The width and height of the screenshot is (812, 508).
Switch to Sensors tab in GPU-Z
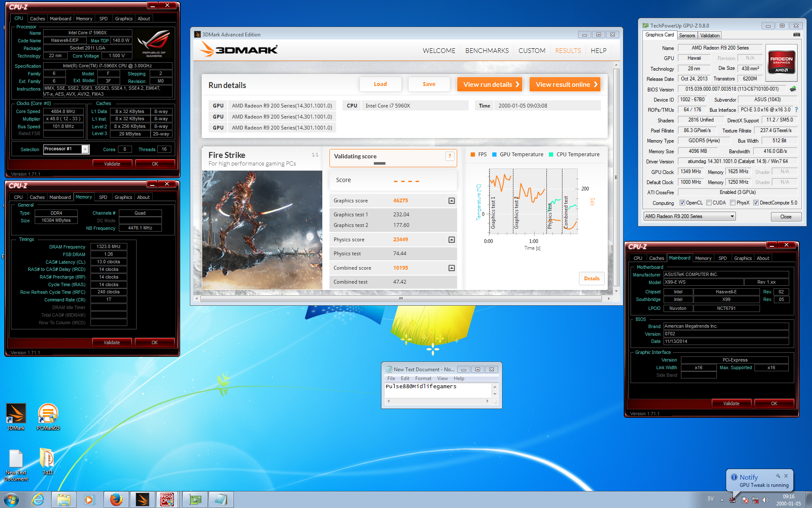687,36
